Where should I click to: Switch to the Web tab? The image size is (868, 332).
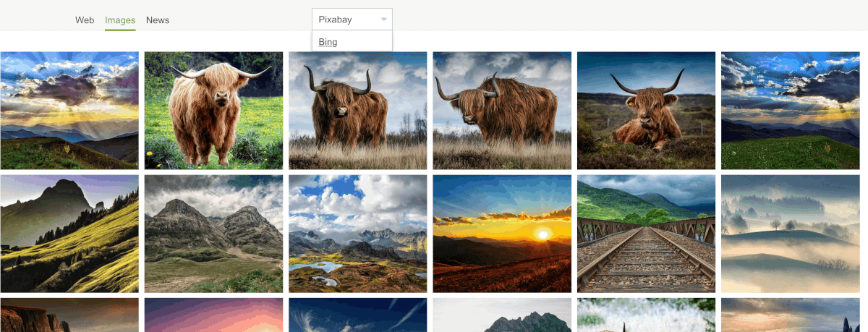point(85,20)
